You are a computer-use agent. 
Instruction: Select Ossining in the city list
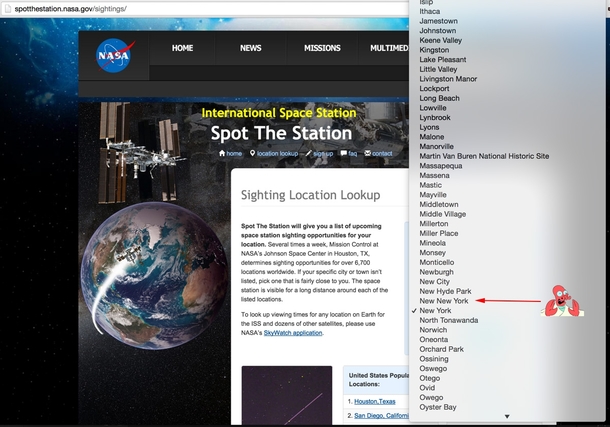[434, 359]
